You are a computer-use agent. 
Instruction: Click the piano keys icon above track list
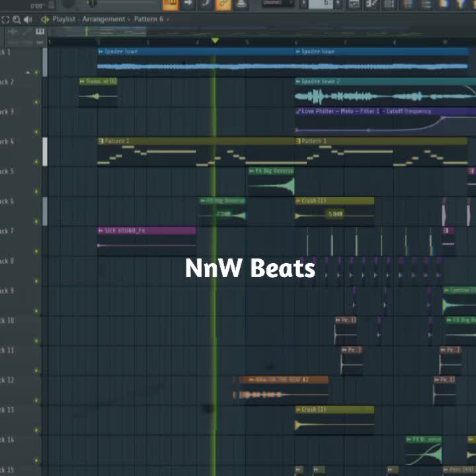tap(40, 31)
